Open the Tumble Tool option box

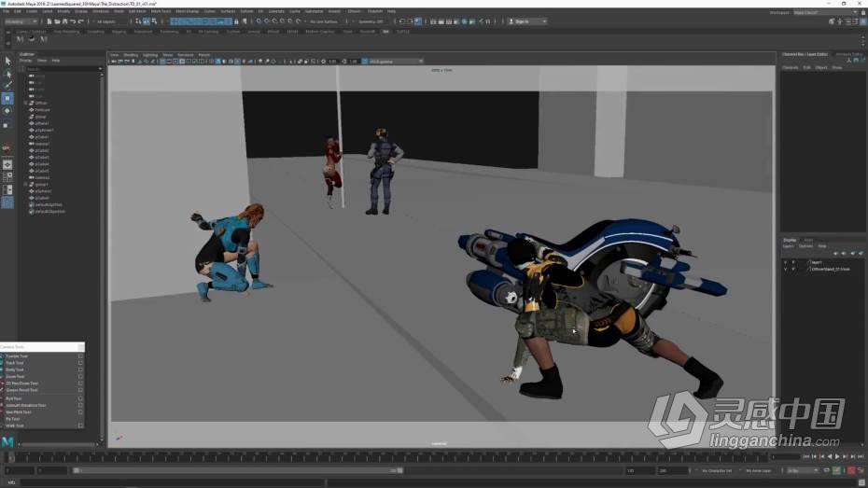click(81, 356)
